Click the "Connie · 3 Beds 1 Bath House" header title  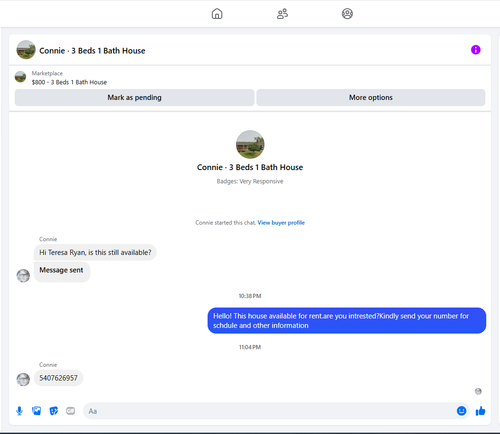[x=92, y=51]
